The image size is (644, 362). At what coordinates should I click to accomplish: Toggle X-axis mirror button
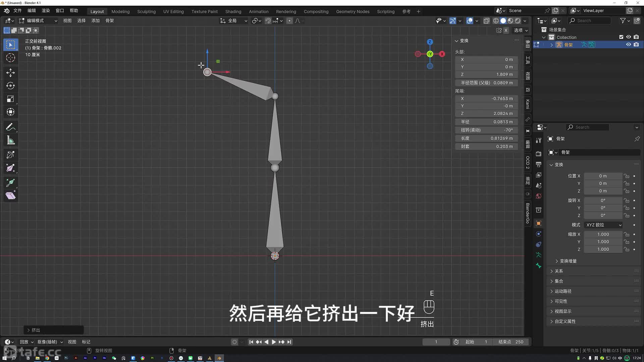[x=506, y=30]
